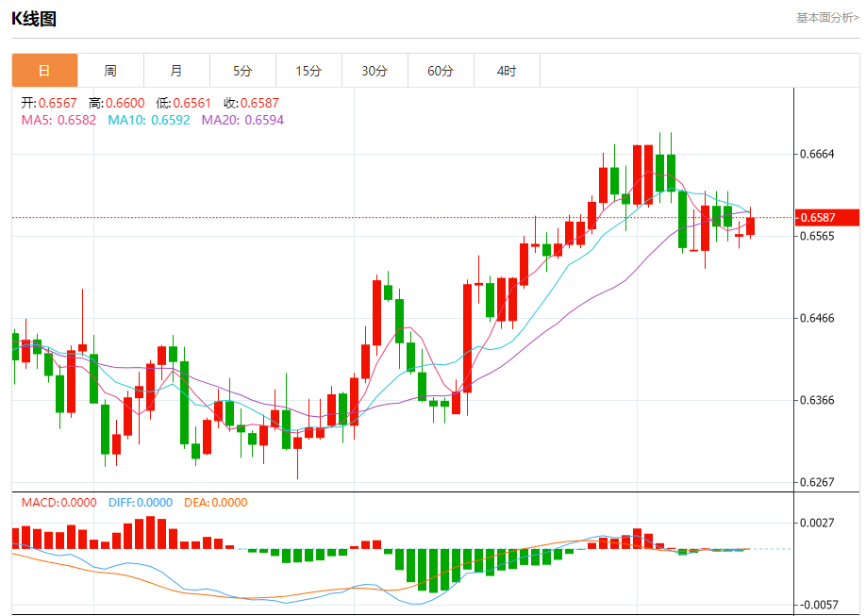The image size is (866, 616).
Task: Click the MA5: 0.6582 indicator label
Action: pyautogui.click(x=58, y=120)
